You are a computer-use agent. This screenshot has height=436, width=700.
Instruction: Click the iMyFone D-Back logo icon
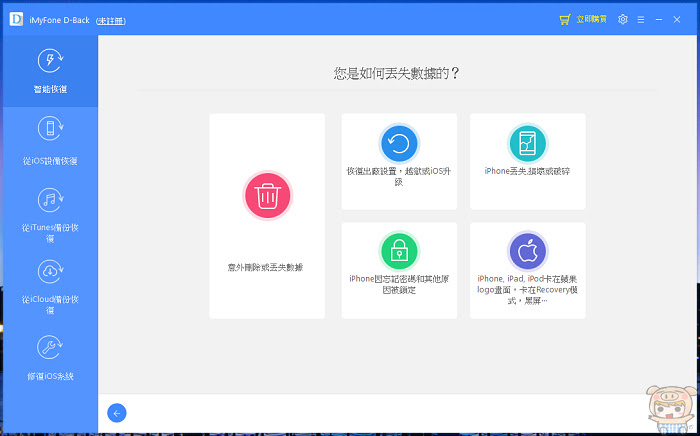[17, 19]
